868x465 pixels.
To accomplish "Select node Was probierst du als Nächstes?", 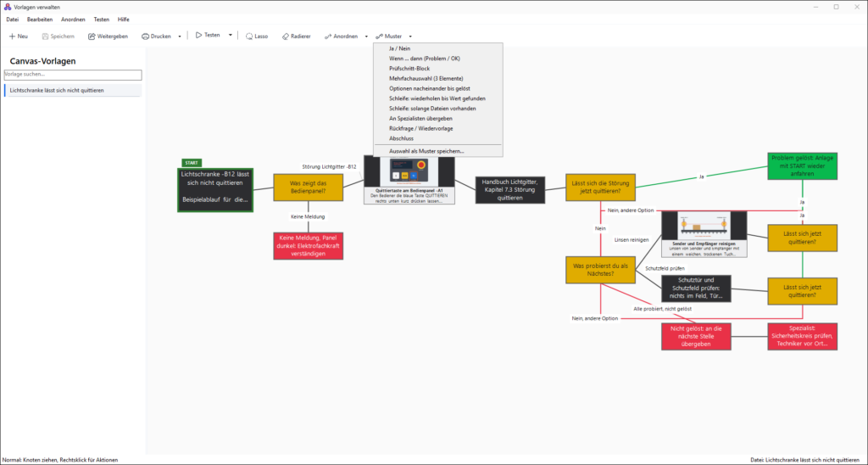I will click(601, 270).
